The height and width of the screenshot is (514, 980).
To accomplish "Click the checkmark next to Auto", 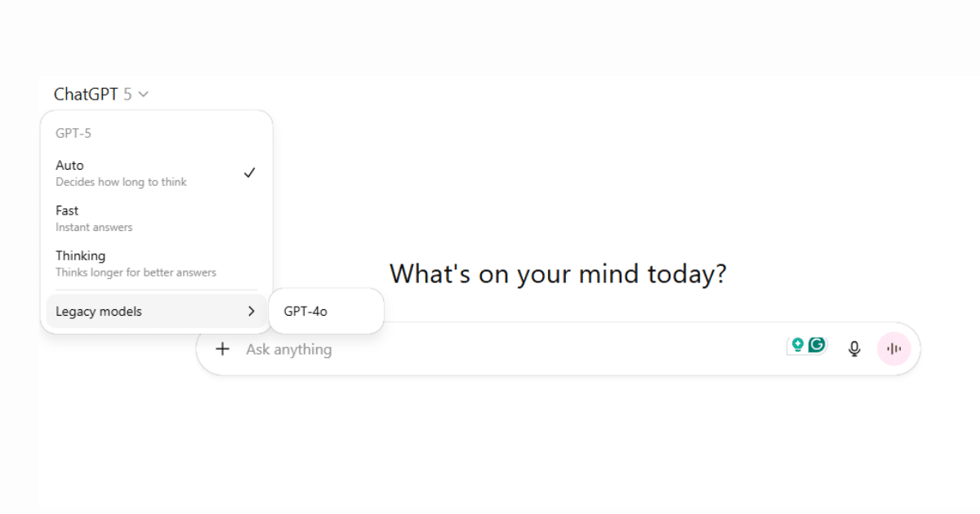I will (x=249, y=172).
